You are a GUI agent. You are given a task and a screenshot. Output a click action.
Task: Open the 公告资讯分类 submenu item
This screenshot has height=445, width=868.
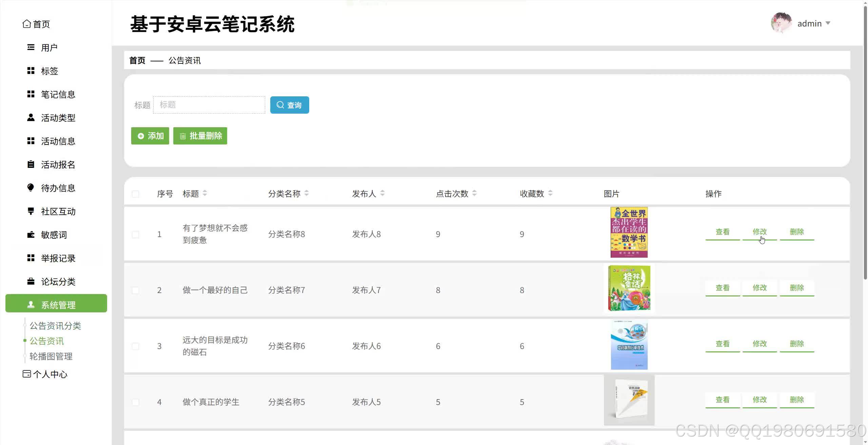point(55,326)
